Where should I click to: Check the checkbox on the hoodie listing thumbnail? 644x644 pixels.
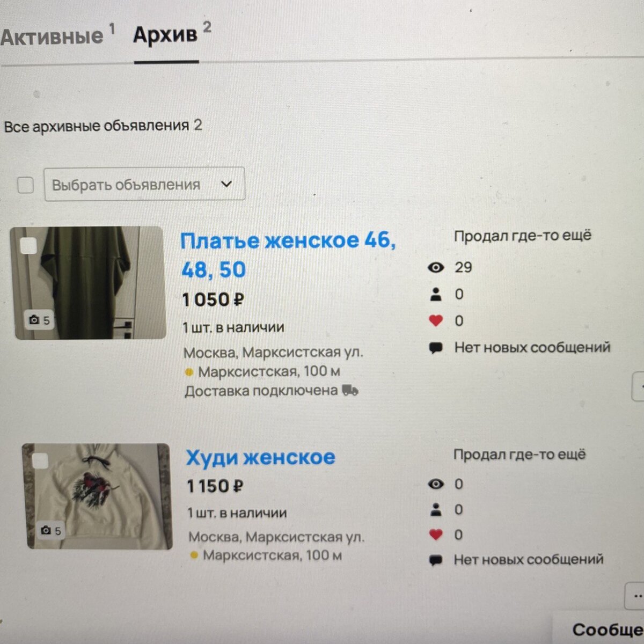click(x=40, y=461)
